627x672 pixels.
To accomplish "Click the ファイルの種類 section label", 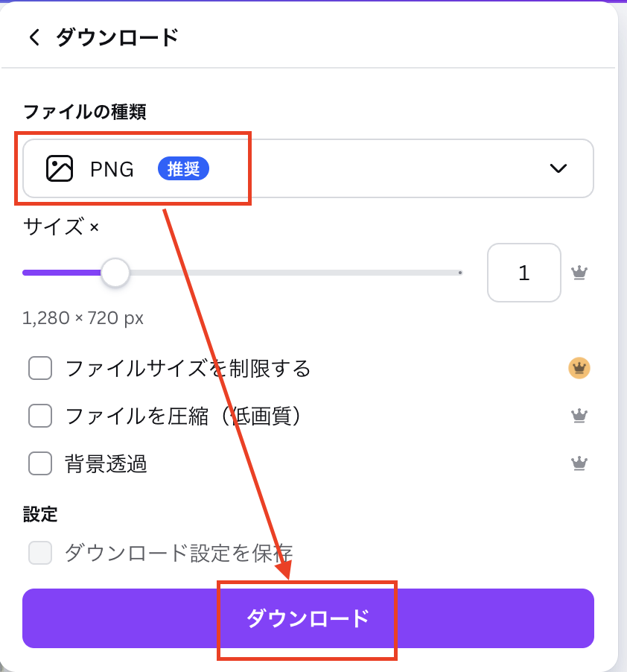I will click(x=84, y=112).
